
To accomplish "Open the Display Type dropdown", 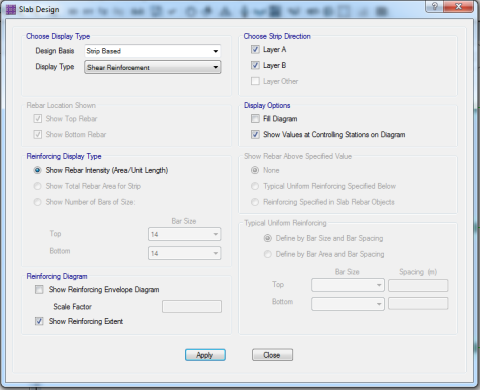I will (x=153, y=67).
